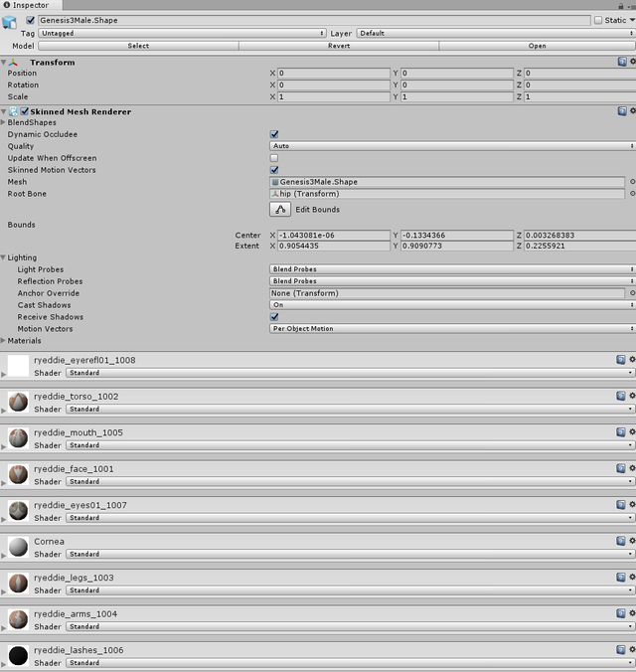Expand ryeddie_lashes_1006 material properties
The width and height of the screenshot is (636, 672).
pos(3,664)
